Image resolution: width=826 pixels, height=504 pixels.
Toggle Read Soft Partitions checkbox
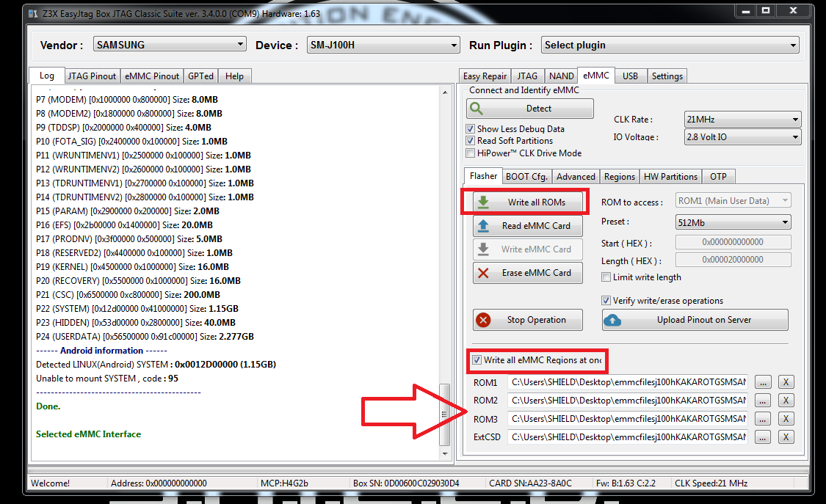471,141
